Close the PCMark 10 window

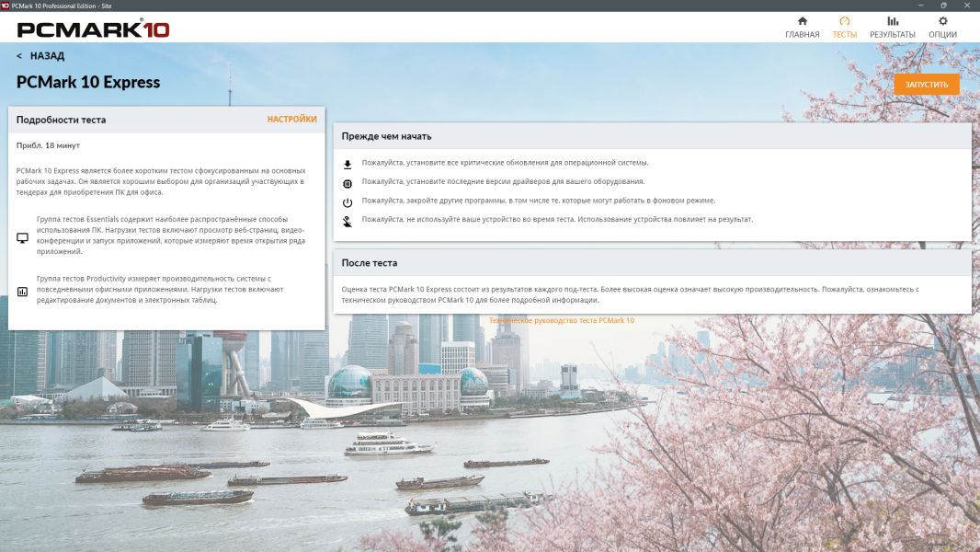[967, 6]
